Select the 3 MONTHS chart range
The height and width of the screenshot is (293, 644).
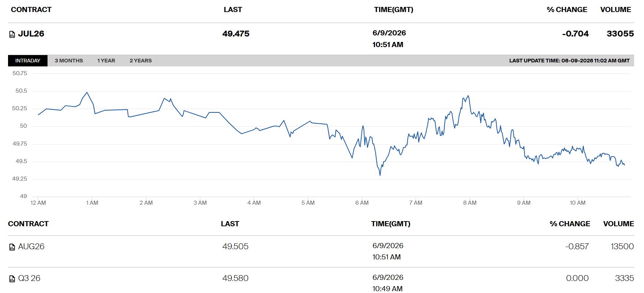(69, 61)
